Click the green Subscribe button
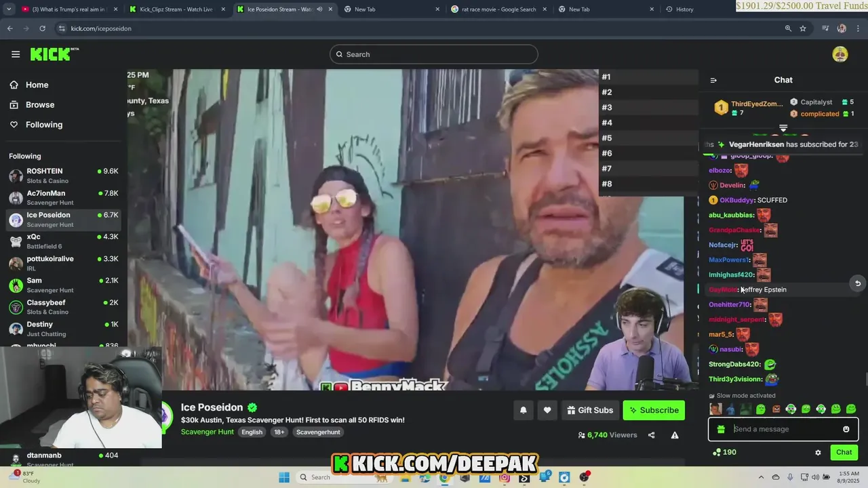The image size is (868, 488). point(654,410)
